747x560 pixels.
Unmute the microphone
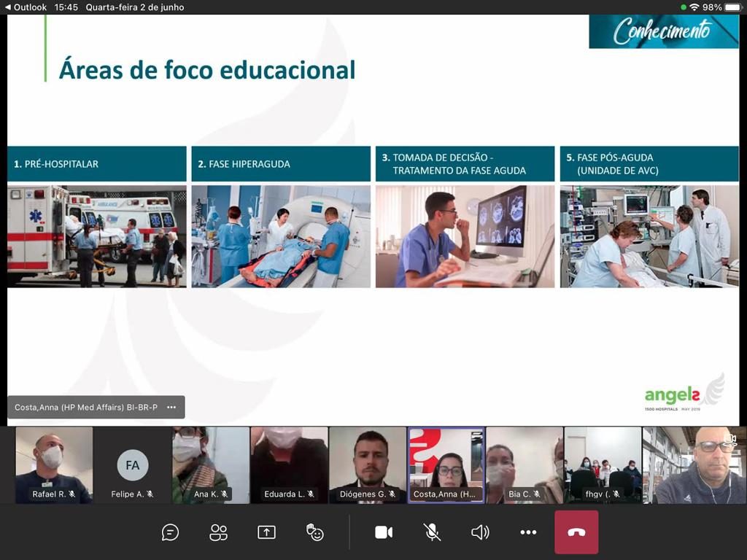[x=432, y=532]
